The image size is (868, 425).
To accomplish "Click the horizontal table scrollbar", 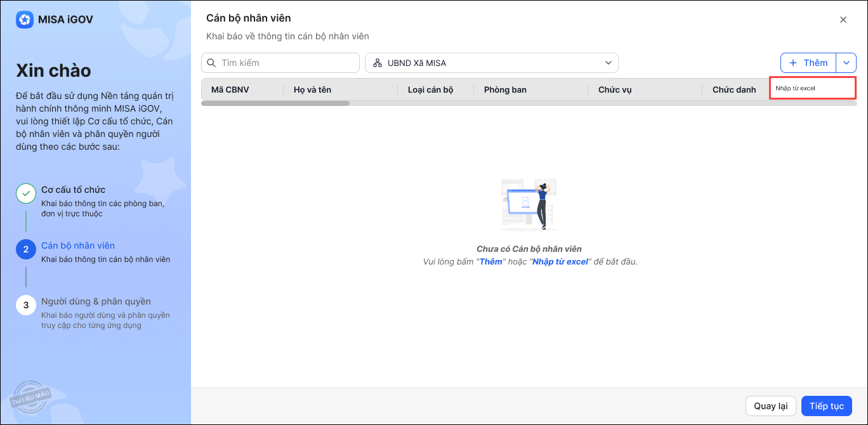I will [x=275, y=103].
